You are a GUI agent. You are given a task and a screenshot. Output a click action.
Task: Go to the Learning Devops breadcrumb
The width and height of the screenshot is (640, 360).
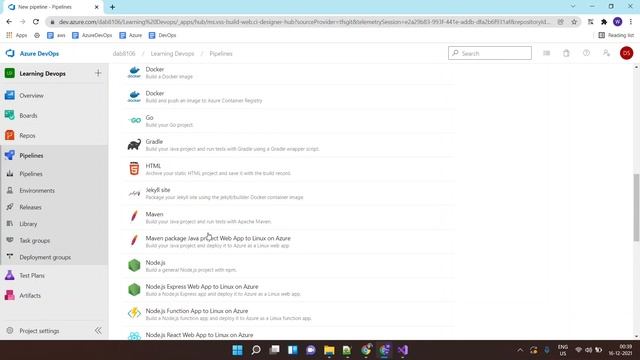(x=172, y=53)
